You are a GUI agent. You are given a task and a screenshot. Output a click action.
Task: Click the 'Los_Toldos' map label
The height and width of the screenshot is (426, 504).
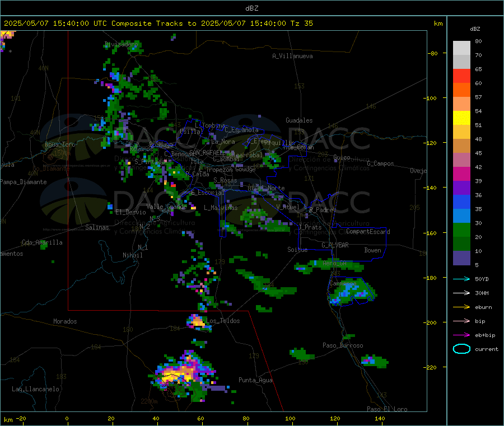tap(223, 321)
